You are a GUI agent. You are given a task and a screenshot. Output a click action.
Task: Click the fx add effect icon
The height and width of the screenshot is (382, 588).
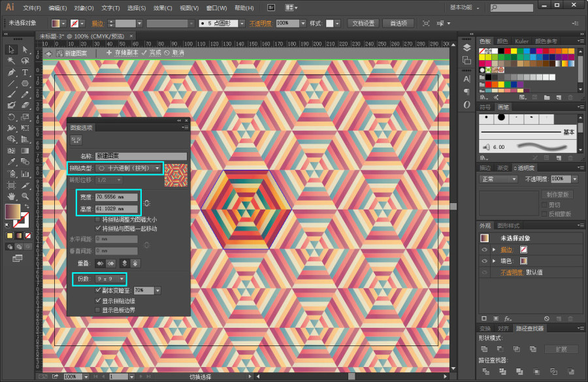point(508,318)
